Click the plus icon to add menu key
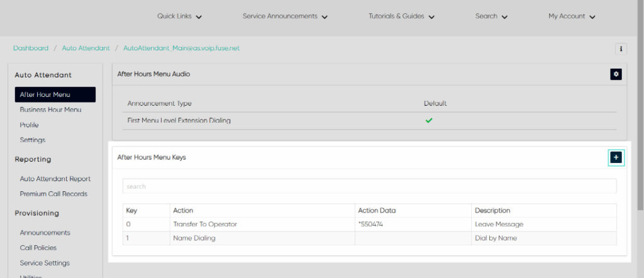 tap(616, 158)
